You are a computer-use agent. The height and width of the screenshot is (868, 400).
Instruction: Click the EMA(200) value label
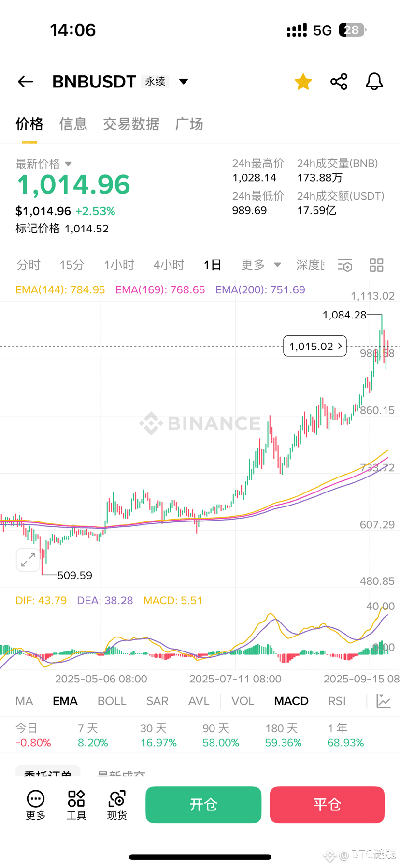point(260,290)
